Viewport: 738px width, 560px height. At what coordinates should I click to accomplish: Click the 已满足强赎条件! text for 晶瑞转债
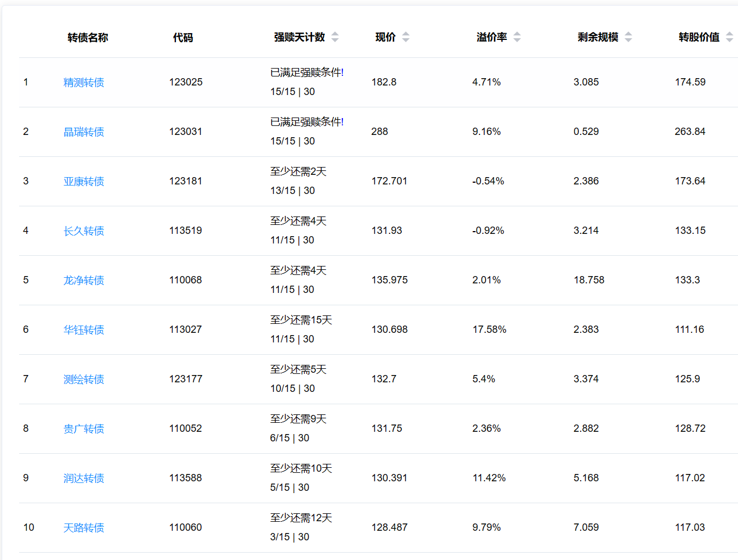point(307,122)
